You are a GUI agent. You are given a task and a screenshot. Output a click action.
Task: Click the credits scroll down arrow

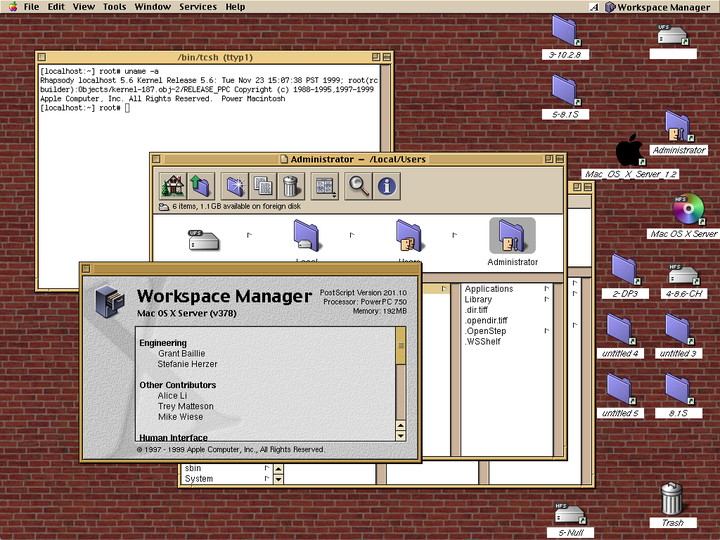pos(400,436)
